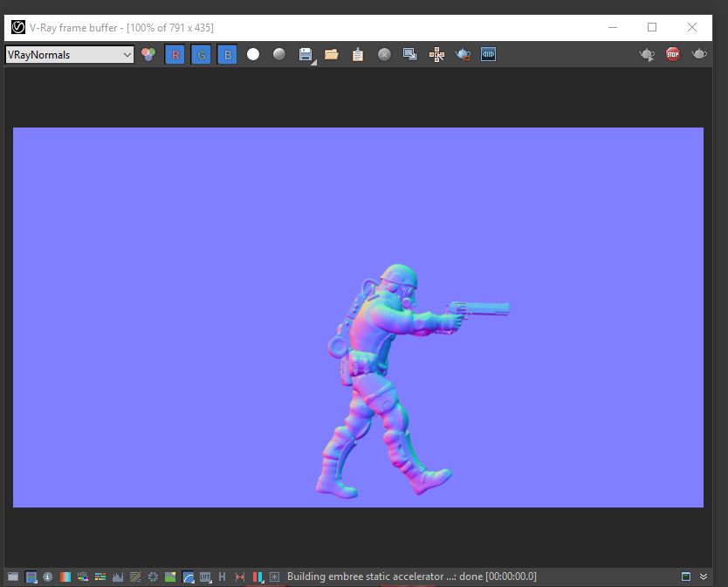Toggle the frame buffer docking icon
728x587 pixels.
(686, 577)
